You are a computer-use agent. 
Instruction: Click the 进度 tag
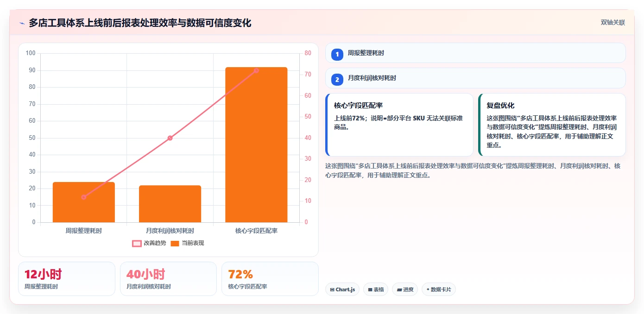point(405,289)
